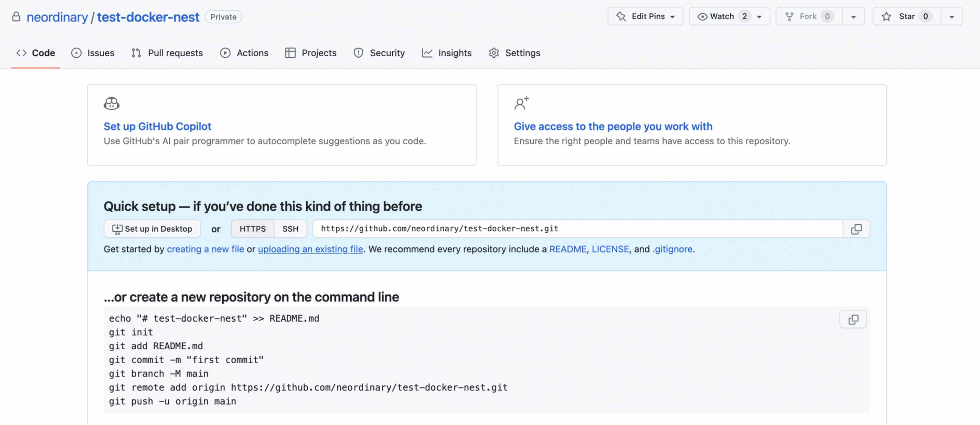Click the git init command line
The height and width of the screenshot is (425, 980).
click(x=131, y=332)
